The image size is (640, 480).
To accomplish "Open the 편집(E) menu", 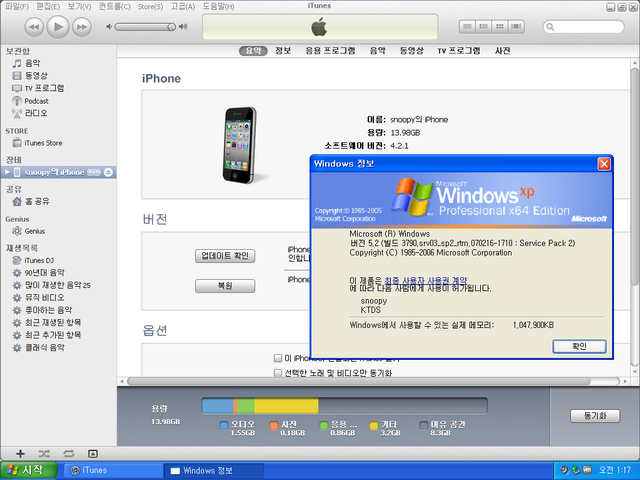I will (x=48, y=7).
